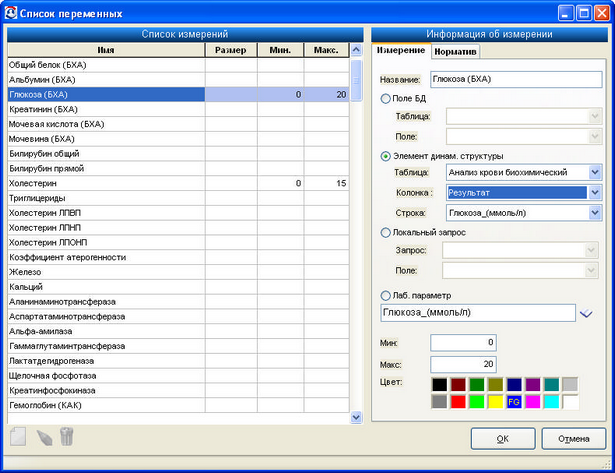Click the Макс value input field
The height and width of the screenshot is (473, 615).
click(x=463, y=364)
